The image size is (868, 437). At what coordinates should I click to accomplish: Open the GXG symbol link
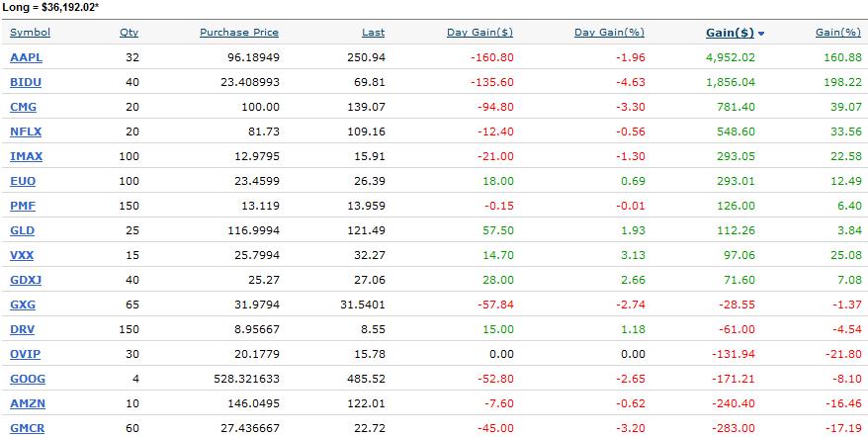coord(23,305)
